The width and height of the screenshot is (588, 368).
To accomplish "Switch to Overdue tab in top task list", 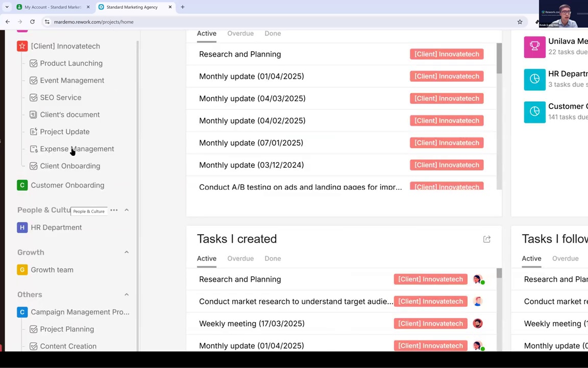I will 240,33.
